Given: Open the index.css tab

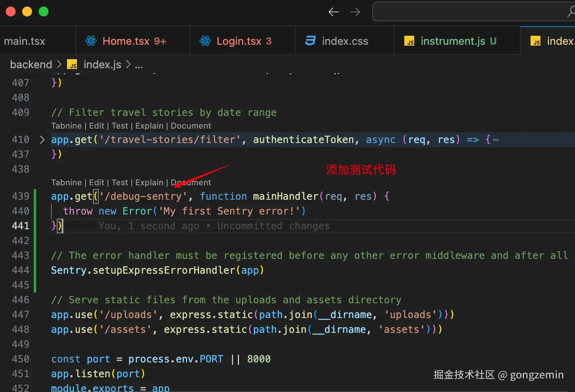Looking at the screenshot, I should tap(345, 41).
